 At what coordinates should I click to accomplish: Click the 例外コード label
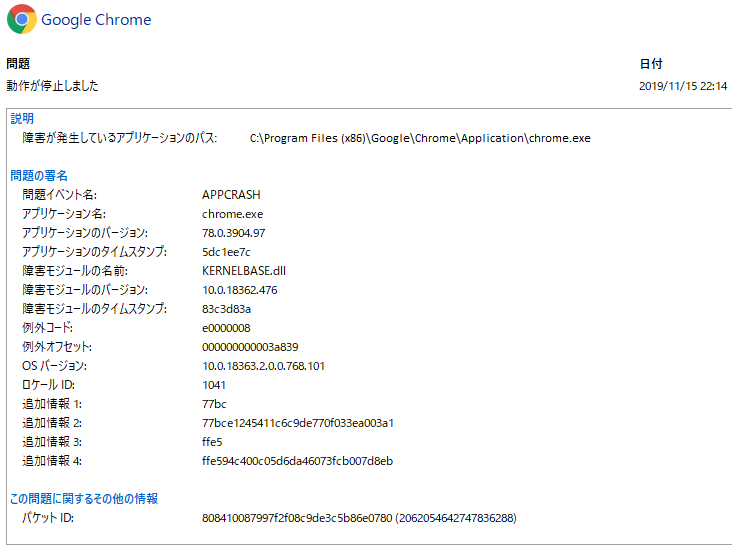click(x=48, y=328)
